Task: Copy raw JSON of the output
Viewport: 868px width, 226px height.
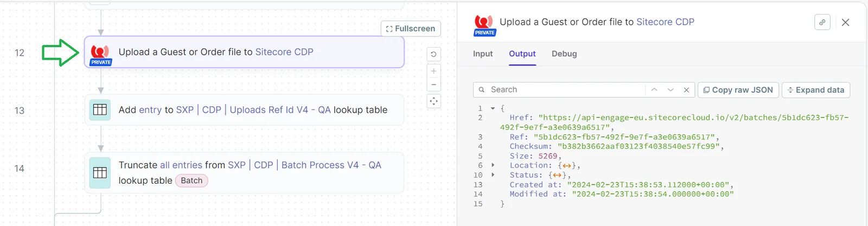Action: point(738,90)
